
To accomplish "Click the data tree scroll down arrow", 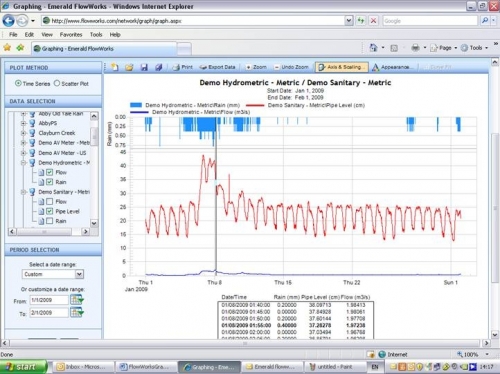I will pos(94,223).
